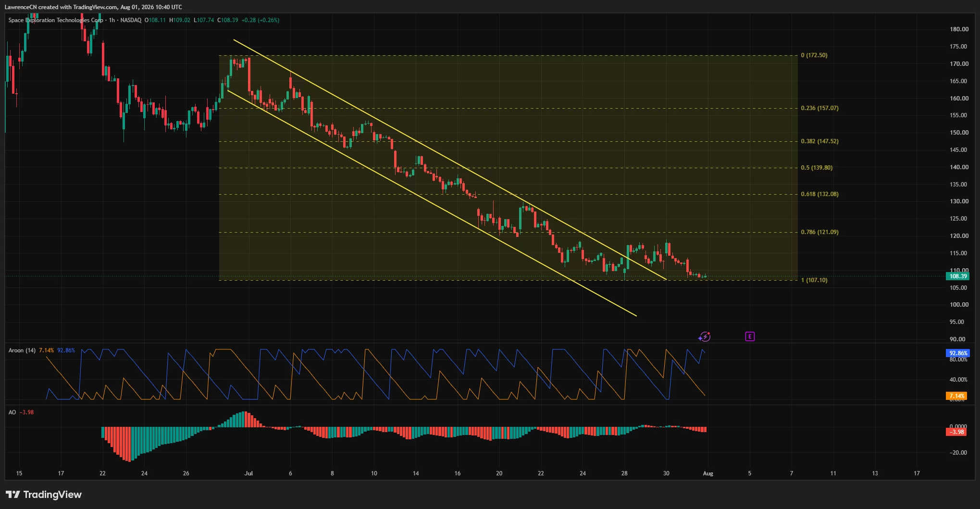This screenshot has width=980, height=509.
Task: Click the NASDAQ exchange label
Action: (x=131, y=20)
